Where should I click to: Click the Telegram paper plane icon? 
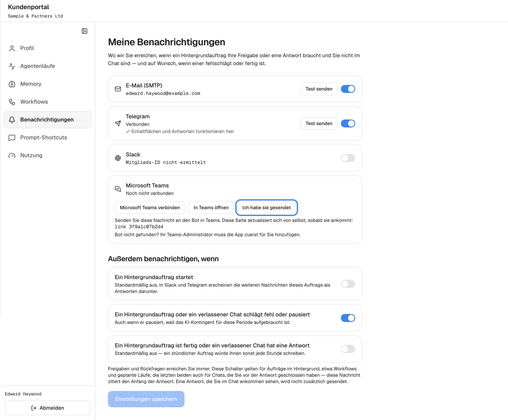pos(118,123)
